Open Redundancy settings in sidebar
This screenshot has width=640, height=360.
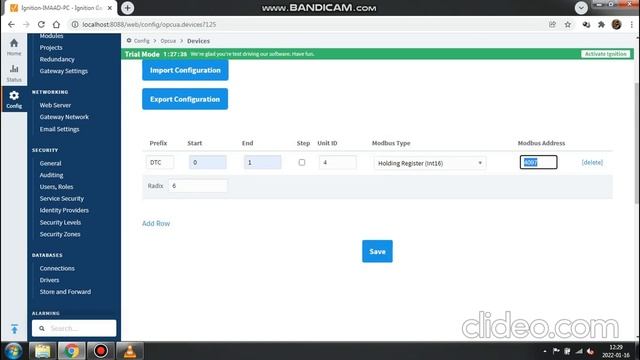(57, 59)
